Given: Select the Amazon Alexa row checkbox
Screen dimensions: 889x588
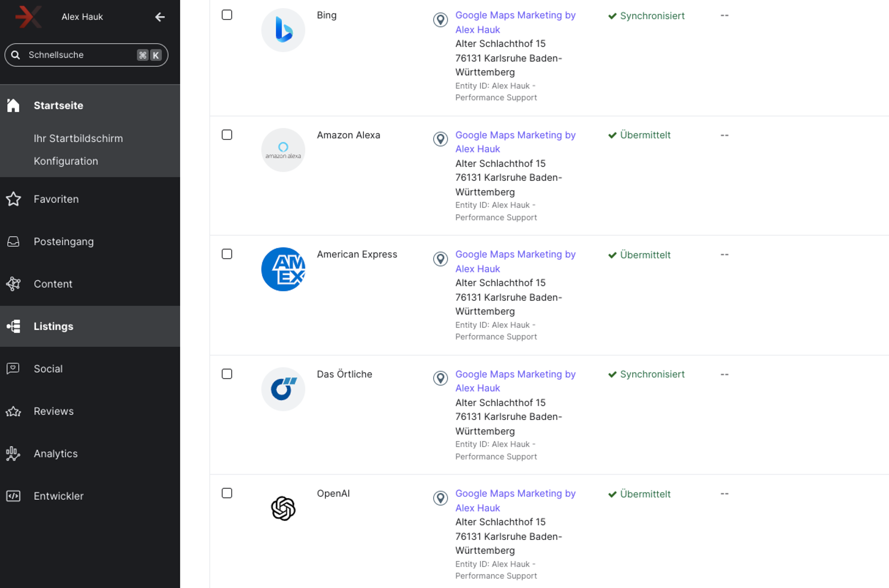Looking at the screenshot, I should click(227, 135).
